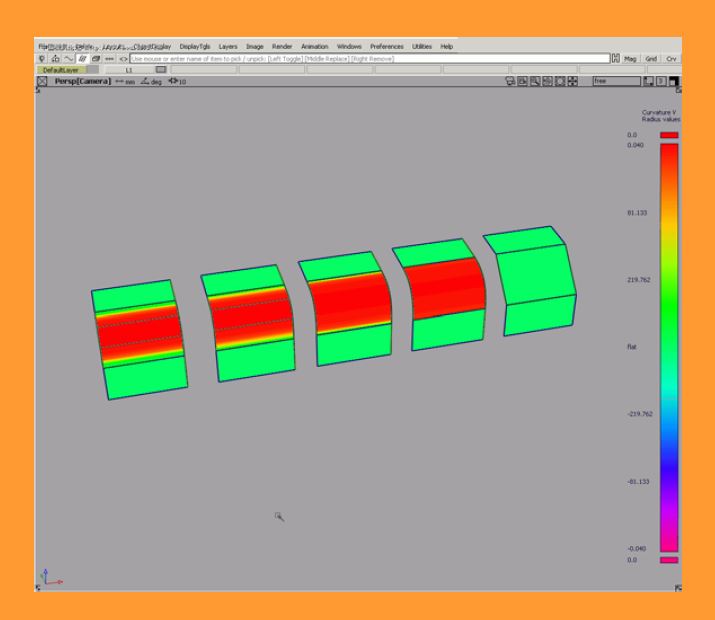715x620 pixels.
Task: Click the deg angle units indicator
Action: [151, 82]
